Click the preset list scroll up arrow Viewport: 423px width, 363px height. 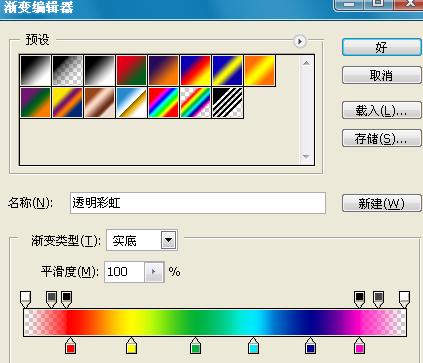pyautogui.click(x=306, y=63)
